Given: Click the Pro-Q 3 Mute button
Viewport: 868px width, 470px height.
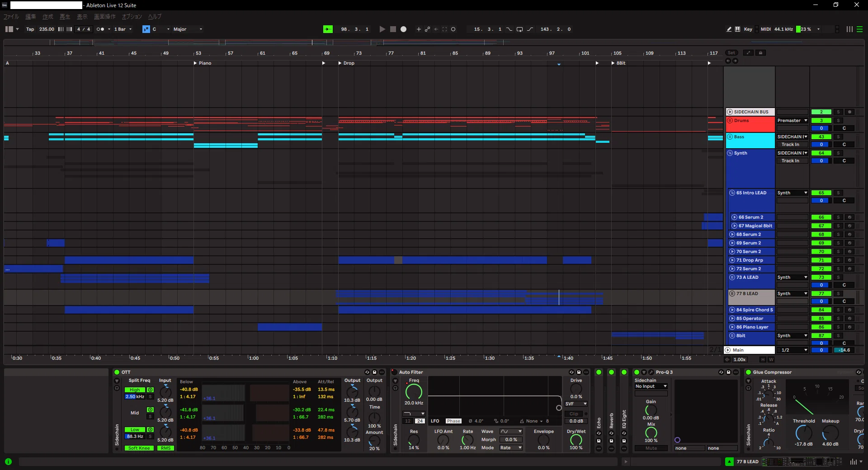Looking at the screenshot, I should click(651, 448).
